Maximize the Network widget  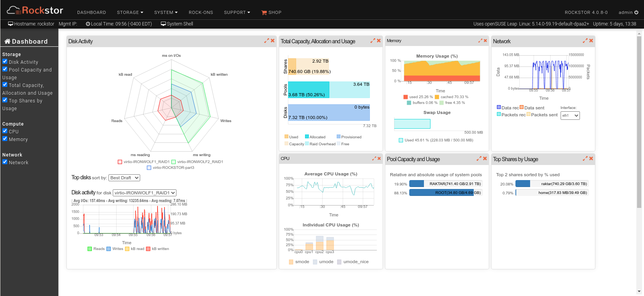click(585, 41)
